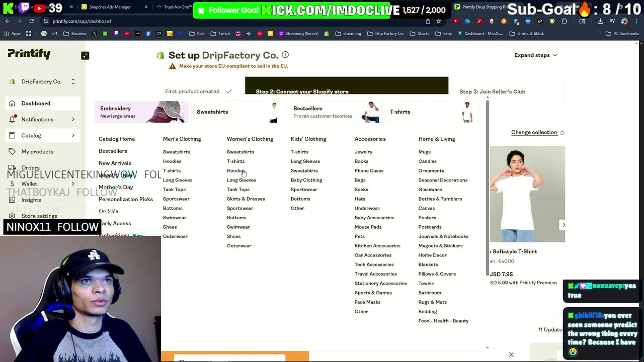Viewport: 644px width, 362px height.
Task: Click the info icon beside DripFactory Co.
Action: pos(285,55)
